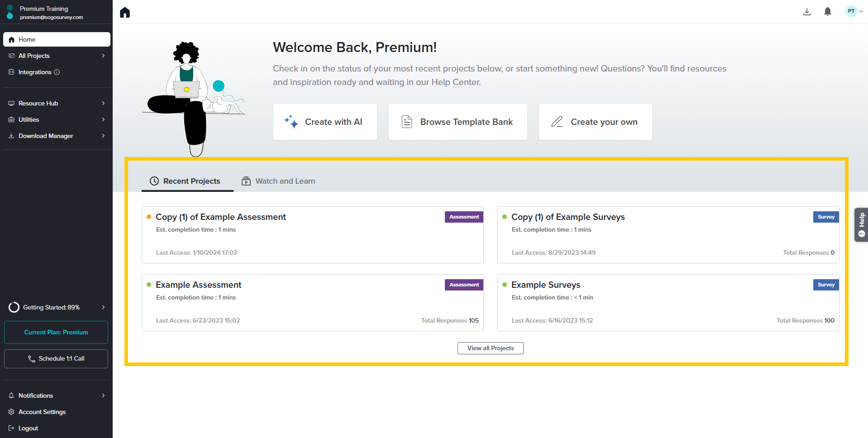Screen dimensions: 868x438
Task: Open Account Settings in sidebar
Action: 42,412
